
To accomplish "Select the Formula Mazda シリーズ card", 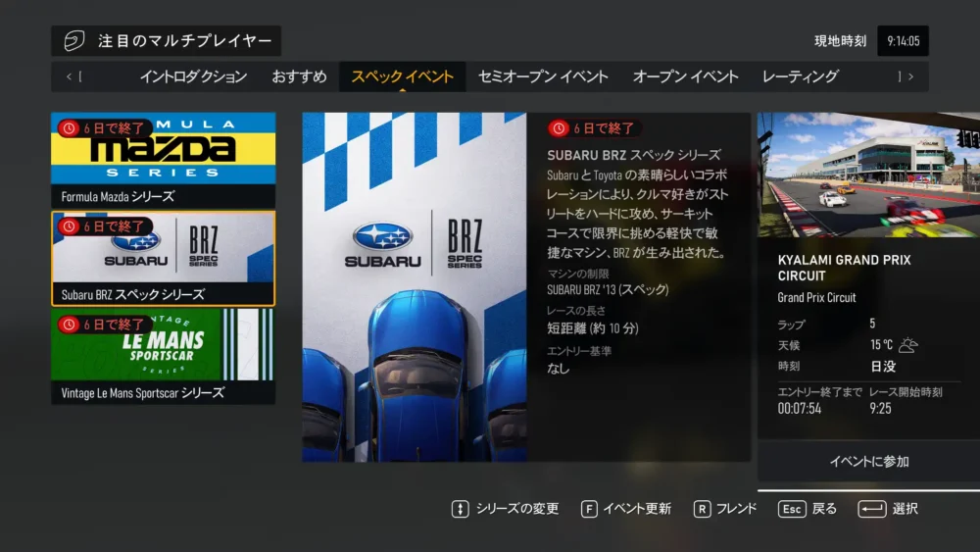I will [x=163, y=160].
